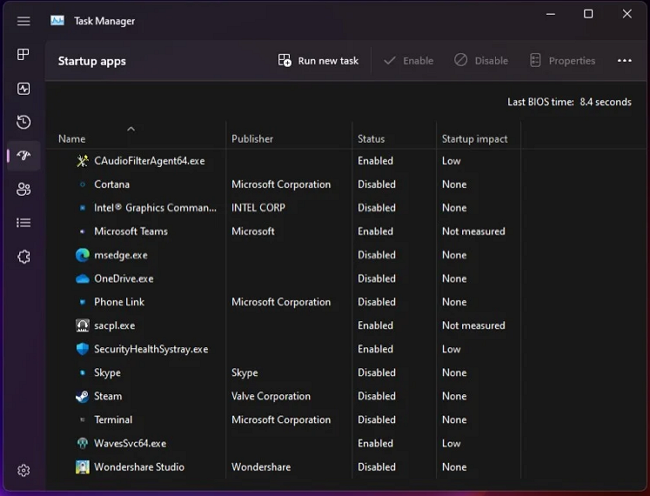Open the Details page in sidebar

[24, 223]
